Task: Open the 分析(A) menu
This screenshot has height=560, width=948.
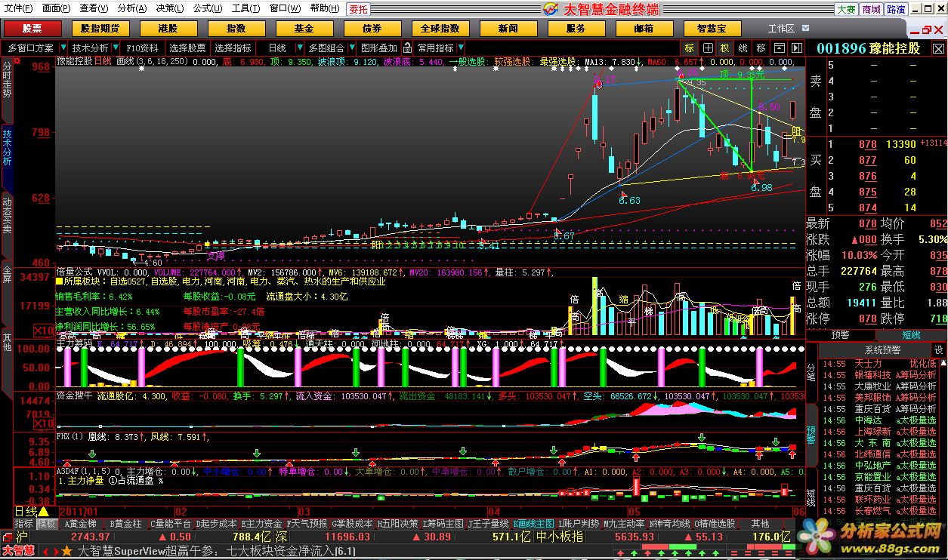Action: [132, 9]
